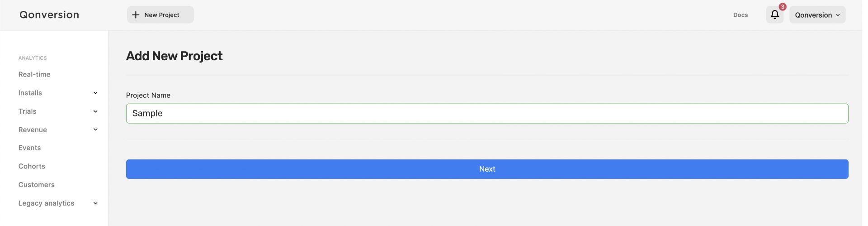This screenshot has width=868, height=226.
Task: Go to the Events page
Action: (x=29, y=148)
